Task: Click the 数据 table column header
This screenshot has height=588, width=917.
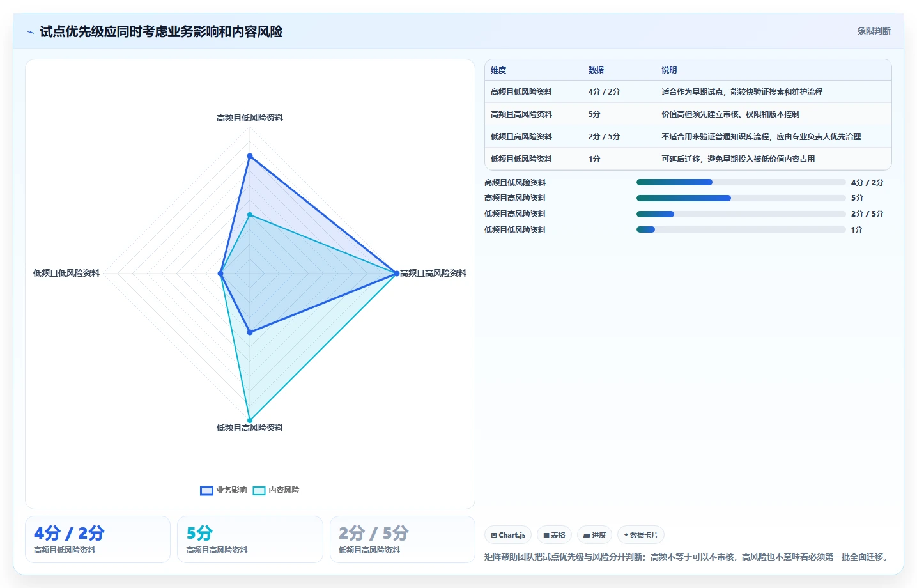Action: (x=596, y=70)
